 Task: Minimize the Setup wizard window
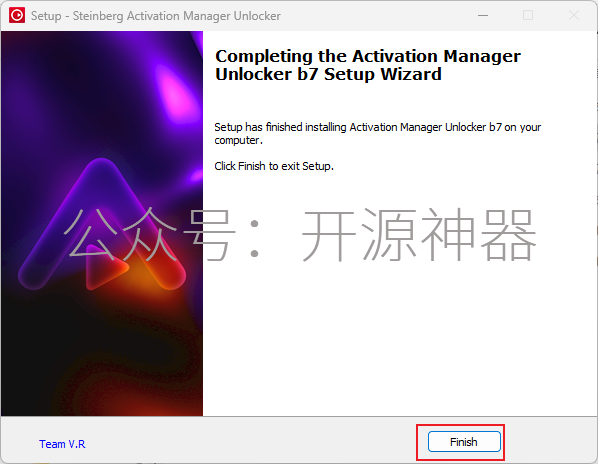tap(483, 16)
